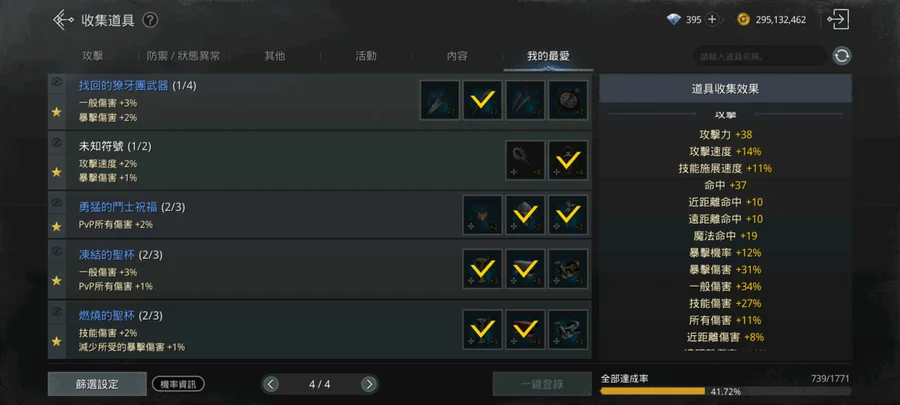Viewport: 900px width, 405px height.
Task: Switch to the 防禦 / 狀態異常 tab
Action: (183, 56)
